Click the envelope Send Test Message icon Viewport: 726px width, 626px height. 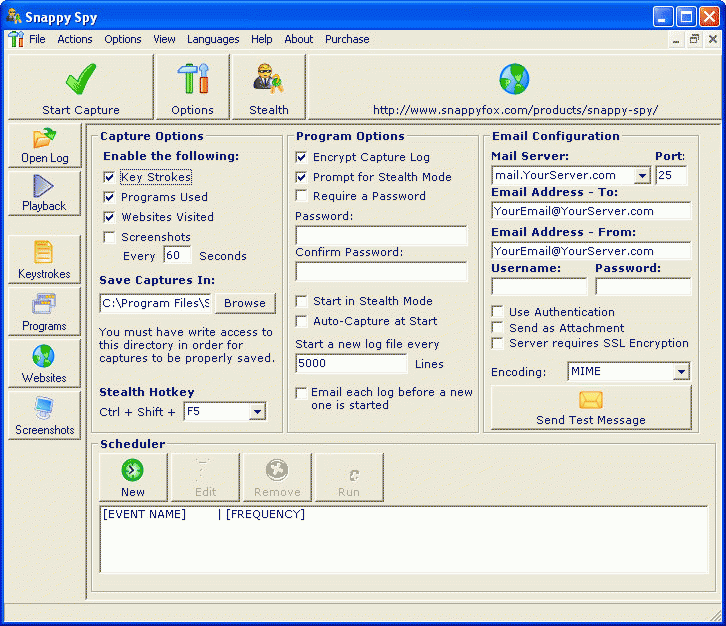pos(591,400)
